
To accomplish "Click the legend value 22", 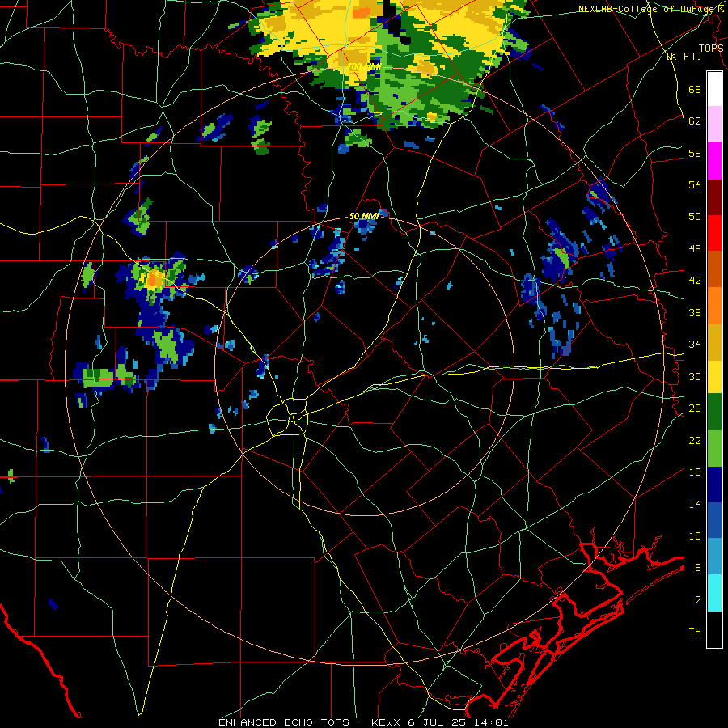I will (695, 440).
